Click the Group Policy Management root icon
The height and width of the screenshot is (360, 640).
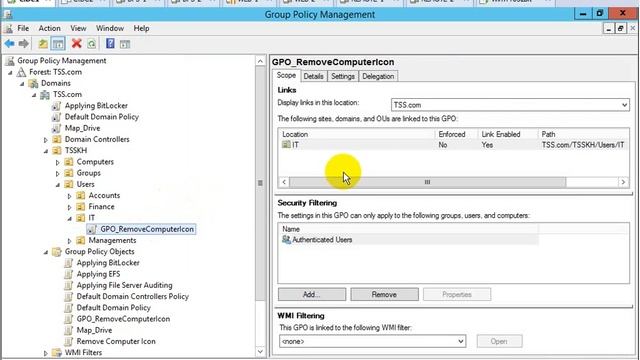click(9, 61)
